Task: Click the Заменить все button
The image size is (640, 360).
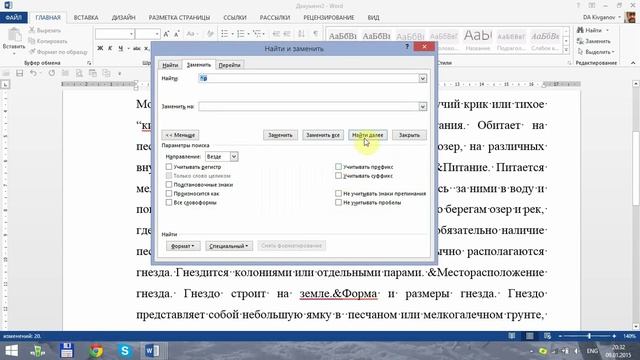Action: [323, 135]
